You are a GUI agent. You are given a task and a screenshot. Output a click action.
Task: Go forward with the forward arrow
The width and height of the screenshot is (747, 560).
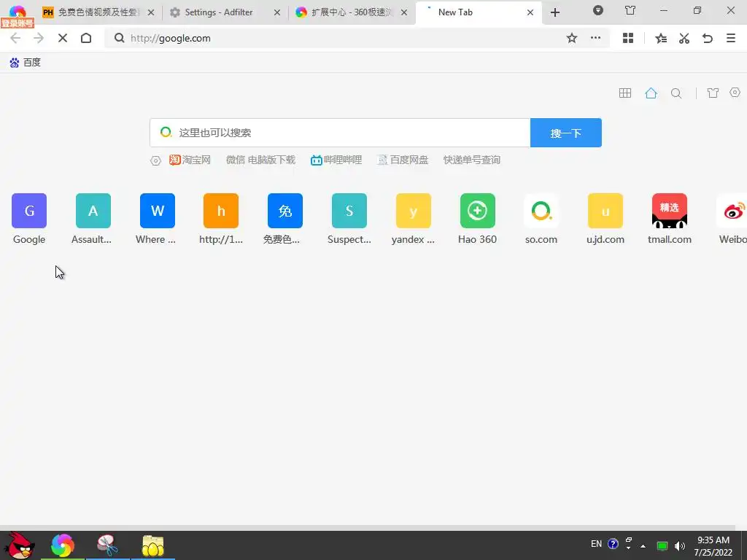click(39, 38)
